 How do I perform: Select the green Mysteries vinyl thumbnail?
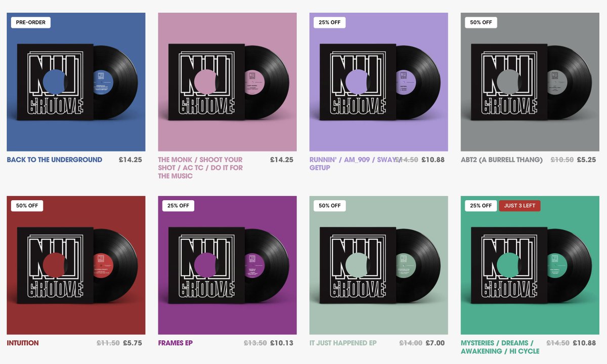pyautogui.click(x=530, y=265)
